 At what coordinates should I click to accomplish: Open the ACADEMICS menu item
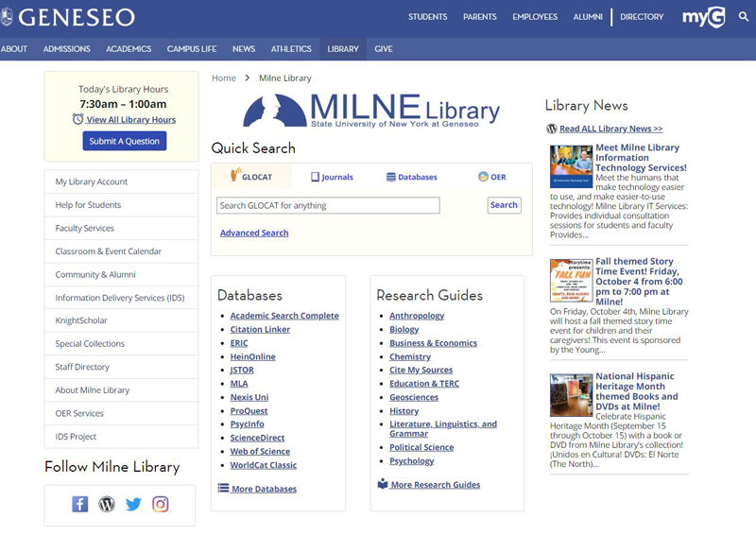129,49
